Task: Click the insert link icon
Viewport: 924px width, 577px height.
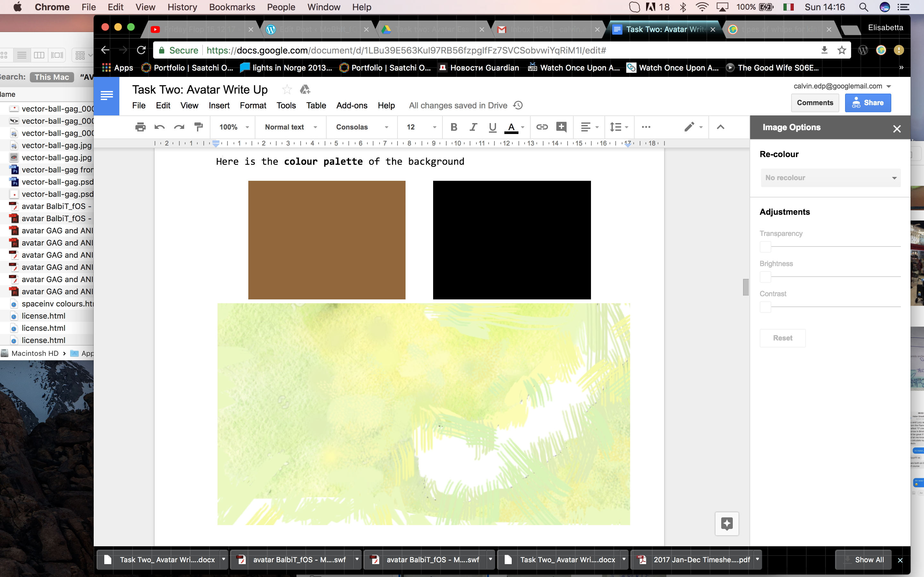Action: [542, 127]
